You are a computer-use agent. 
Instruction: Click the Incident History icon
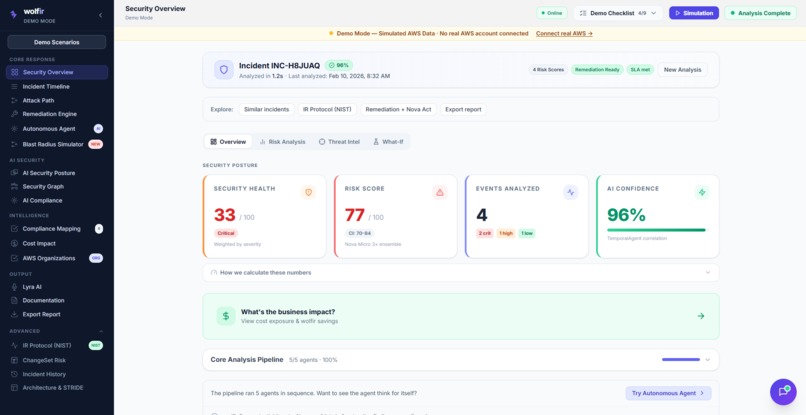14,374
